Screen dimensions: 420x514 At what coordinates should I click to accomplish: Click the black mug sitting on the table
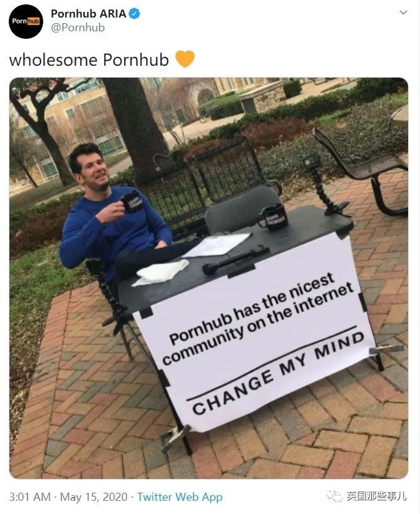click(x=273, y=217)
